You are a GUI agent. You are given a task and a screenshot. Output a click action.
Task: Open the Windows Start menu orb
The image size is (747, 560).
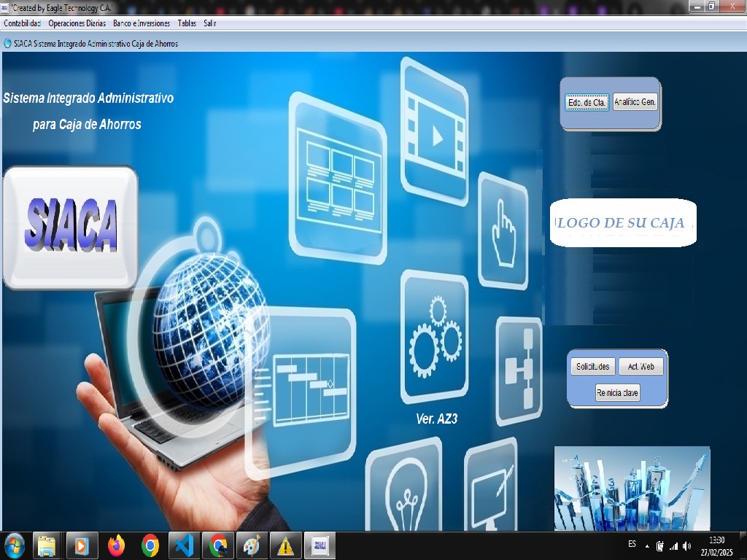point(14,545)
